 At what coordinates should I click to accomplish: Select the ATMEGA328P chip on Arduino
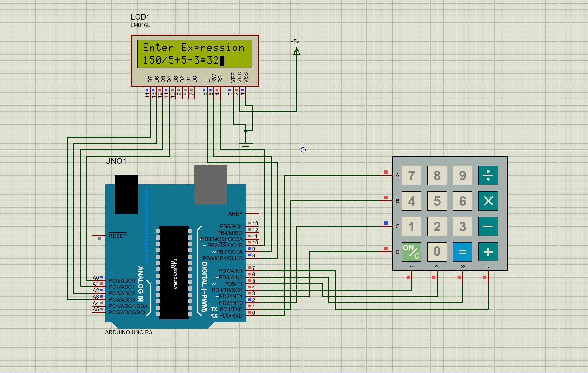174,273
